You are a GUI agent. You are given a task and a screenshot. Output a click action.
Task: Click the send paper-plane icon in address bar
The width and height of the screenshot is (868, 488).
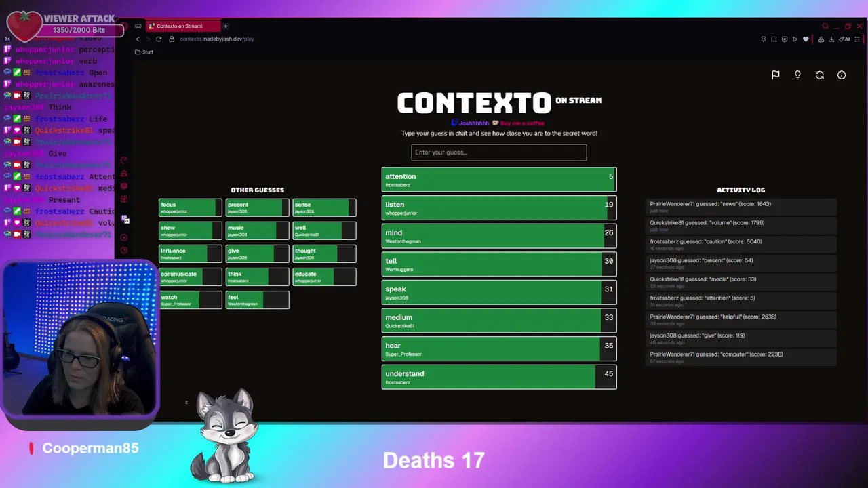795,39
